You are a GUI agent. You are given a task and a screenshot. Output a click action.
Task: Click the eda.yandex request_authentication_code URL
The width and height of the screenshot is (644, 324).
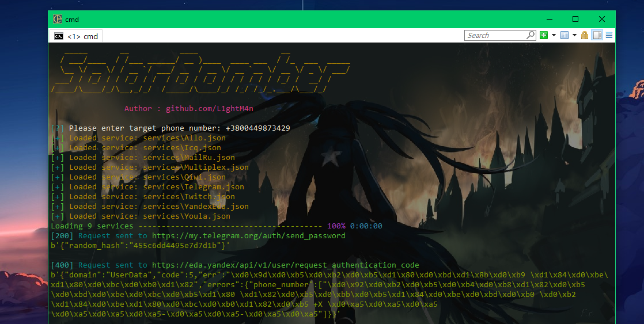tap(286, 265)
